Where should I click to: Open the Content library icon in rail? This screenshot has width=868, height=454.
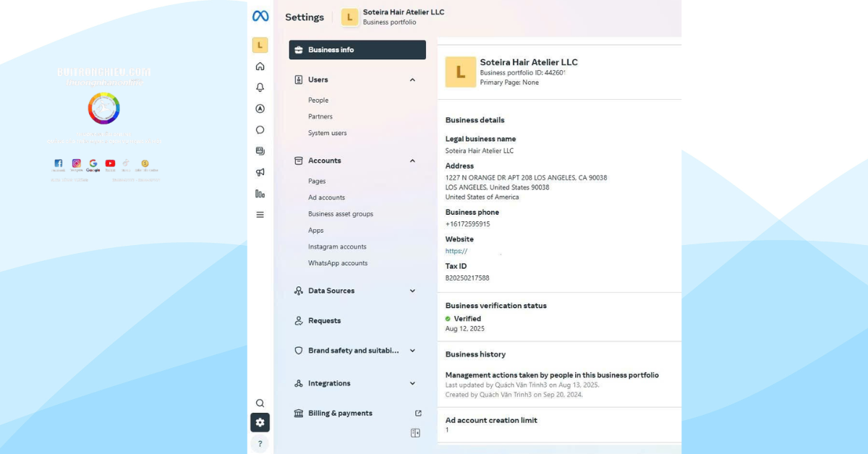pyautogui.click(x=260, y=151)
